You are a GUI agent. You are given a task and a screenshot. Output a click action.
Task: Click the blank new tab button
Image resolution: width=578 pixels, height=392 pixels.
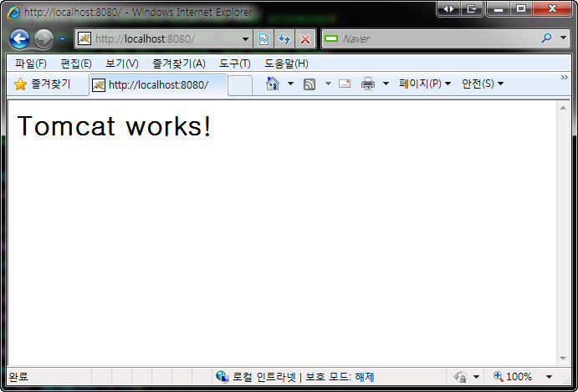click(240, 85)
